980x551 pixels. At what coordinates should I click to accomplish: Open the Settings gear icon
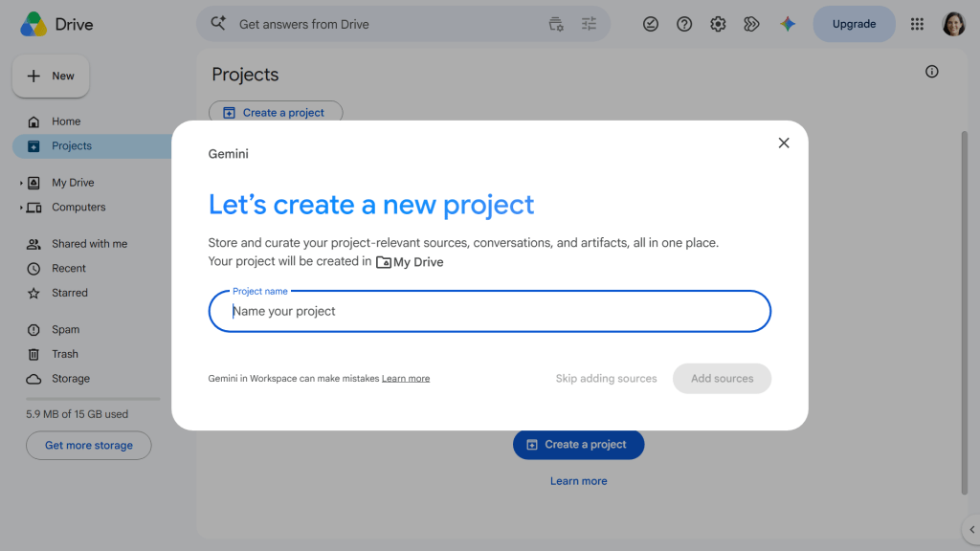718,24
